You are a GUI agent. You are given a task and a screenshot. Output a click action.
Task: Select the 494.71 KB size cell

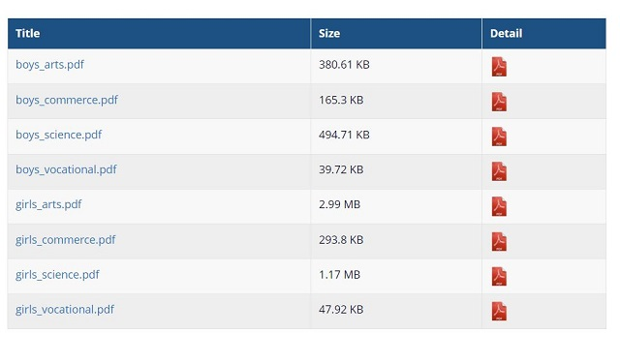[x=396, y=136]
